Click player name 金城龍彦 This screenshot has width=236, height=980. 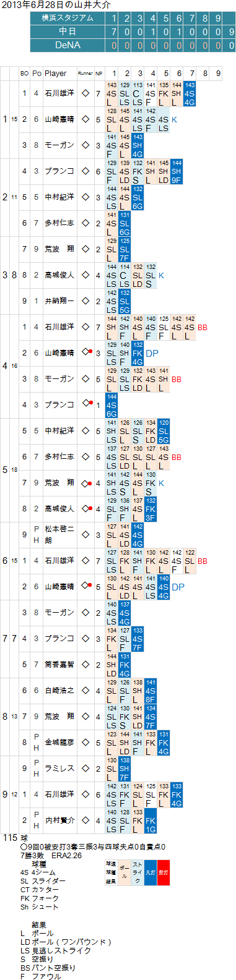59,743
